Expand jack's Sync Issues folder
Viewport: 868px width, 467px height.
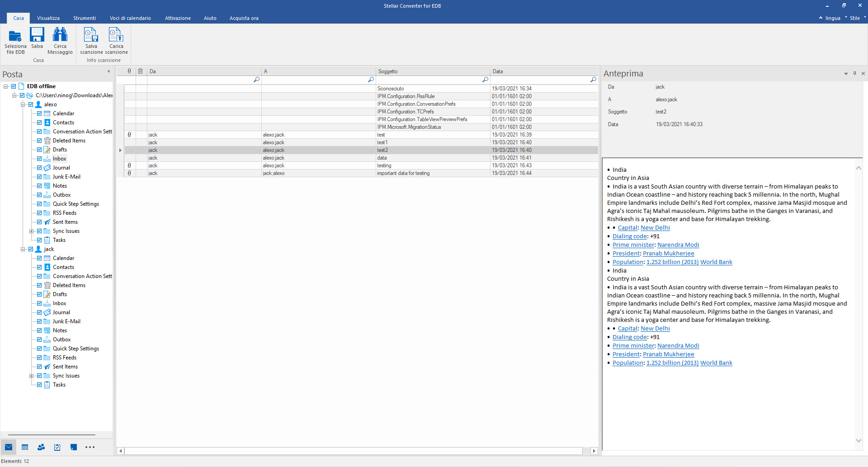pos(31,376)
